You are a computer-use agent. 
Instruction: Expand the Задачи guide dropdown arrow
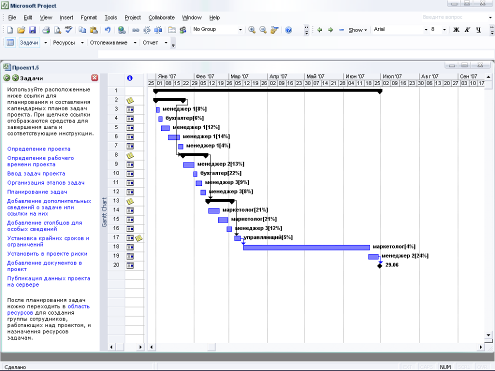46,43
